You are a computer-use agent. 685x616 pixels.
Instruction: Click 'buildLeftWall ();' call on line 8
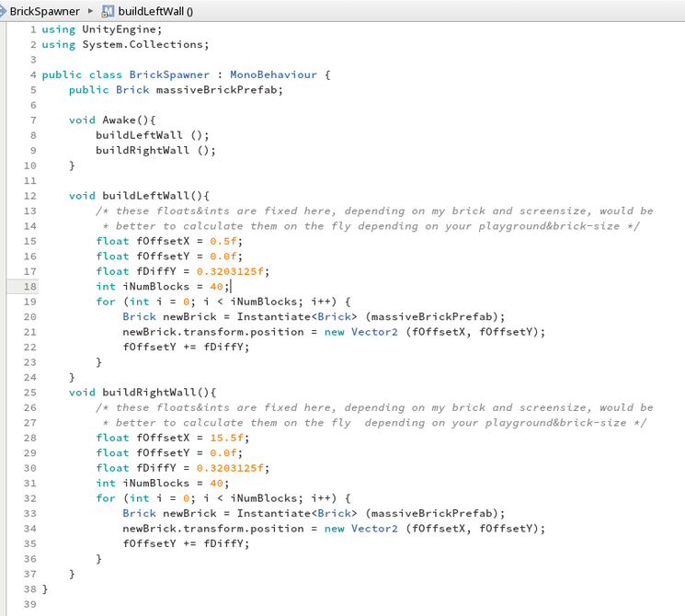tap(153, 135)
